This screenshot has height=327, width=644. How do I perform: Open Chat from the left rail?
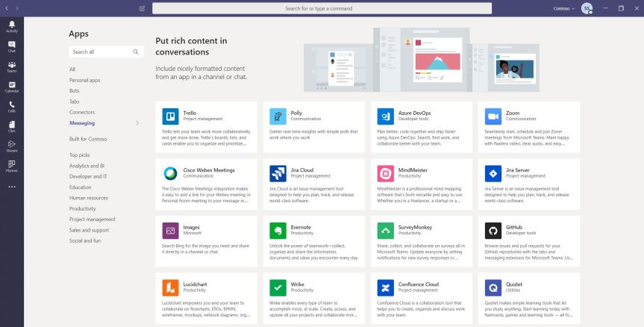coord(11,46)
